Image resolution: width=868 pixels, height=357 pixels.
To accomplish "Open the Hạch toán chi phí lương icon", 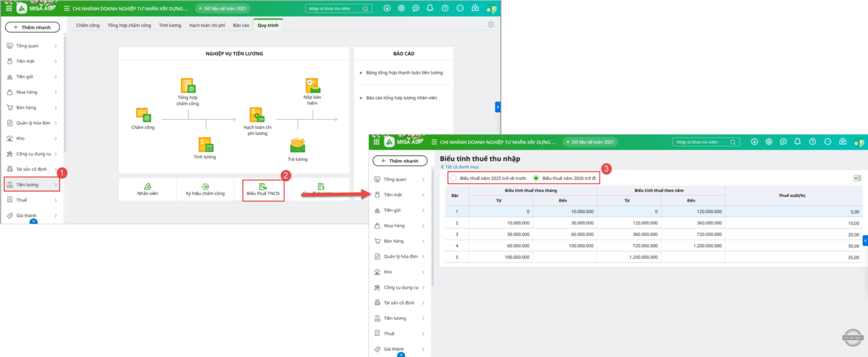I will click(257, 115).
